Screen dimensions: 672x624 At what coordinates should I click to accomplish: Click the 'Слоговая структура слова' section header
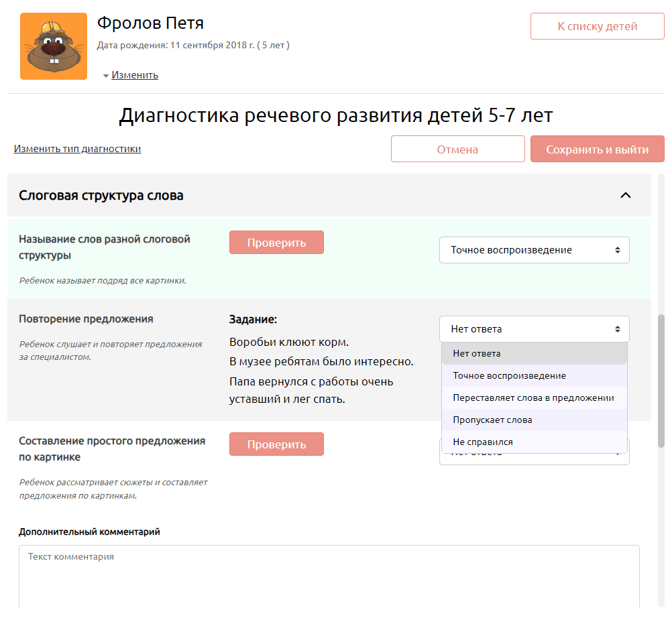pos(101,196)
